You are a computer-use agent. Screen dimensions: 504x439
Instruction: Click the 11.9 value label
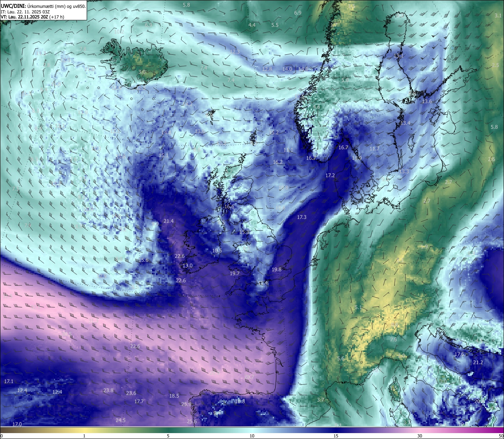[357, 158]
